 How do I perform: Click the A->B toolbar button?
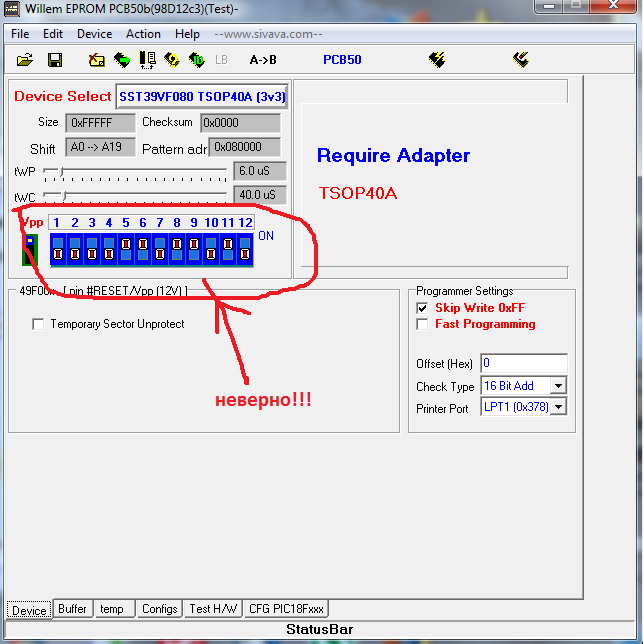263,60
